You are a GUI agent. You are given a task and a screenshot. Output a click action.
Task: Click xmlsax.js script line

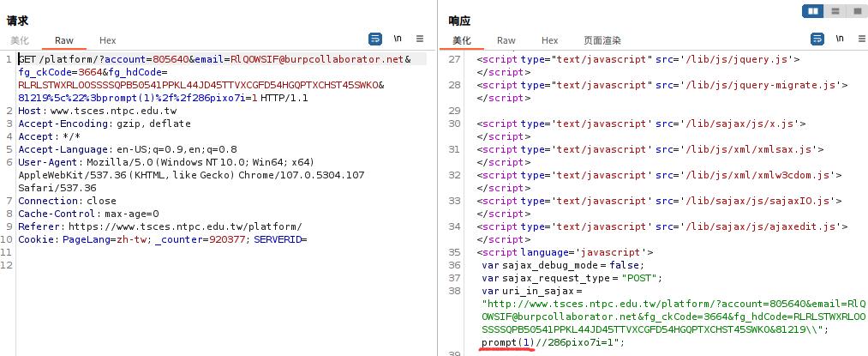650,149
